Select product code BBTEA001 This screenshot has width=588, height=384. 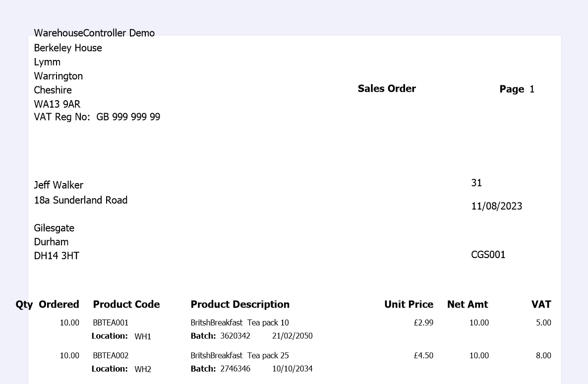click(111, 323)
